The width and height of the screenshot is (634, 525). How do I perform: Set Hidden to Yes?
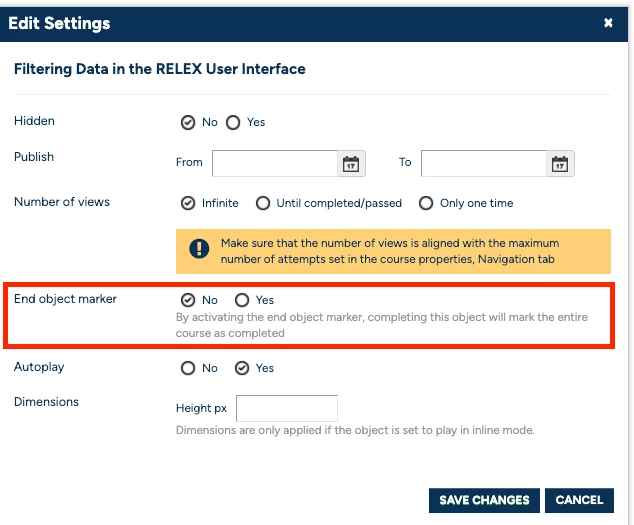(x=233, y=122)
